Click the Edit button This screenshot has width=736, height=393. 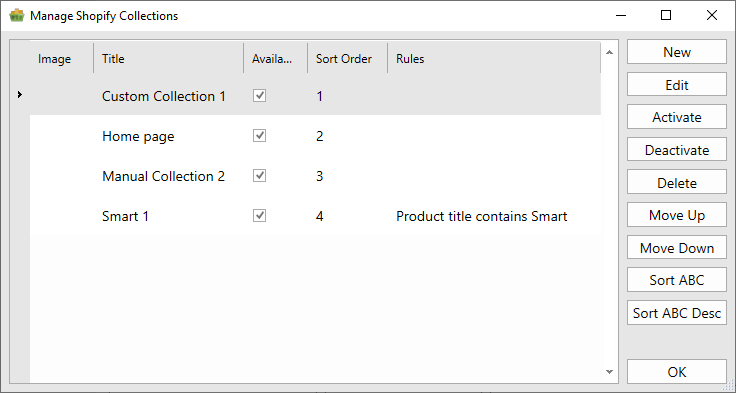click(x=677, y=85)
